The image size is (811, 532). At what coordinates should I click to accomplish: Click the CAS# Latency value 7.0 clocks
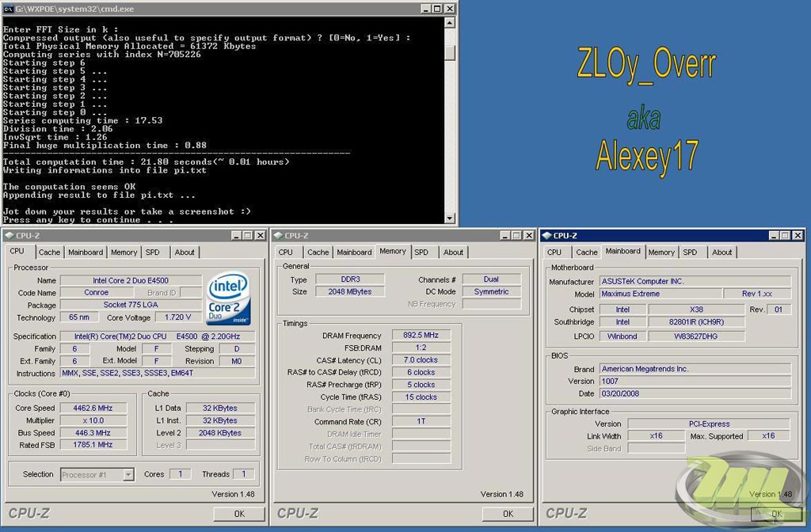(421, 360)
